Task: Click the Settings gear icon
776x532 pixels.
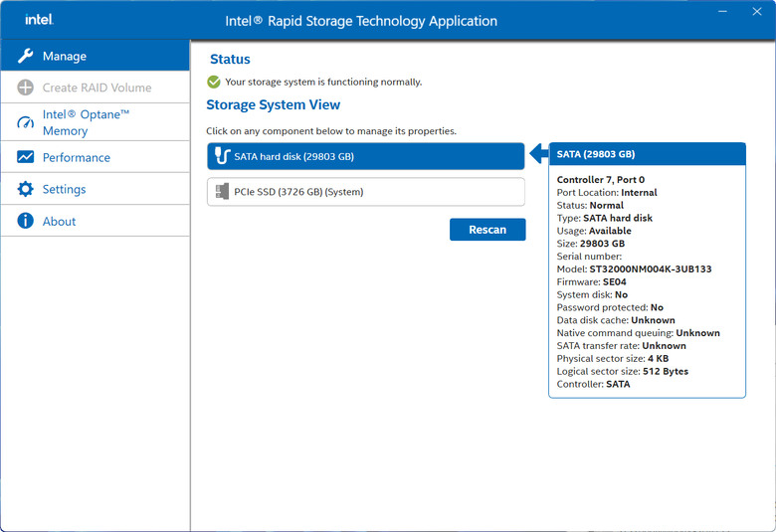Action: pyautogui.click(x=25, y=189)
